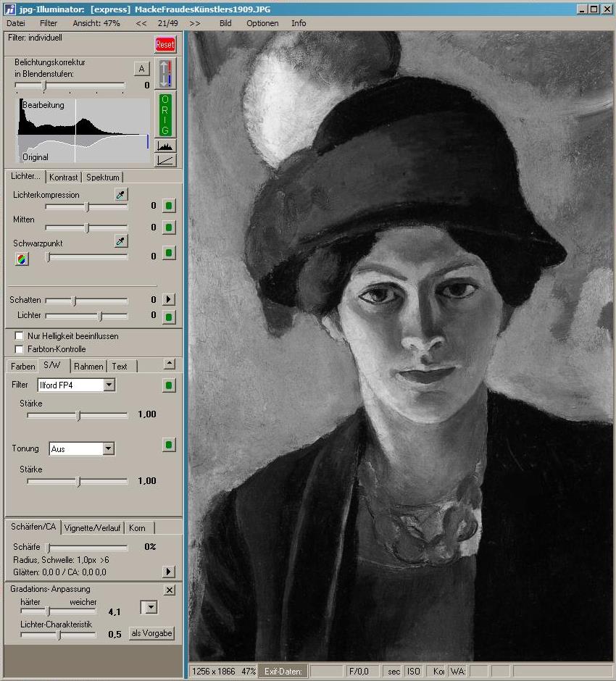The width and height of the screenshot is (616, 681).
Task: Click the green ORIG compare button
Action: (165, 114)
